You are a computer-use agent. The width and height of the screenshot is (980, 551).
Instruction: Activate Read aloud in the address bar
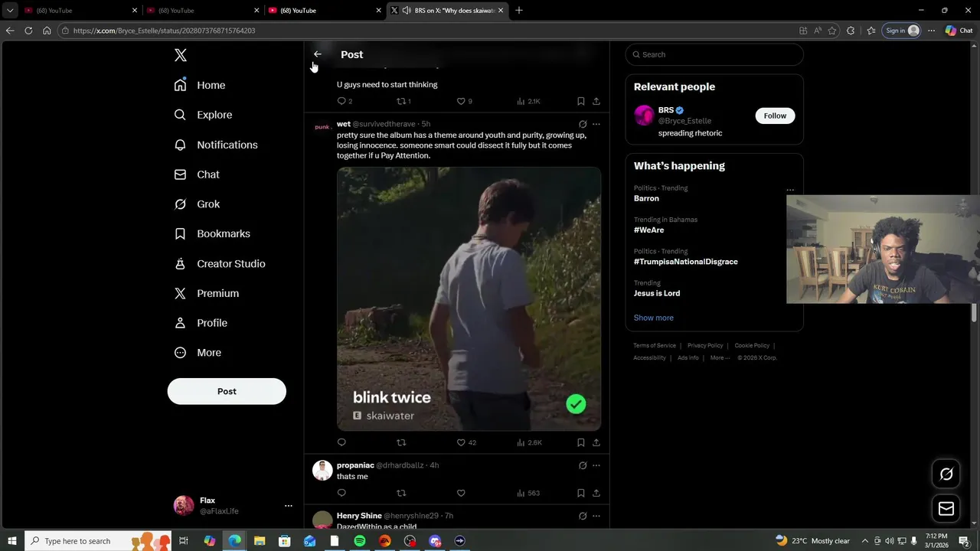(818, 31)
